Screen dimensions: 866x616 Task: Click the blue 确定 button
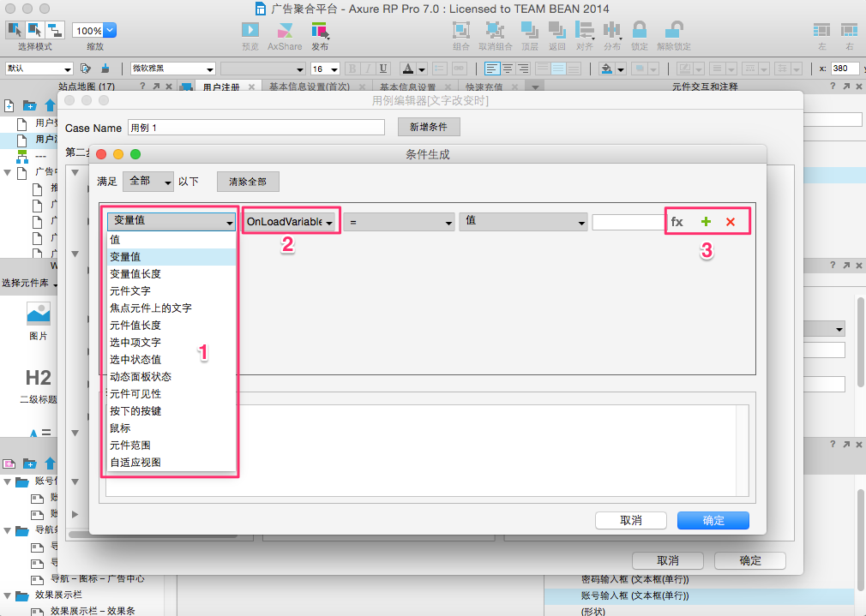pyautogui.click(x=713, y=521)
